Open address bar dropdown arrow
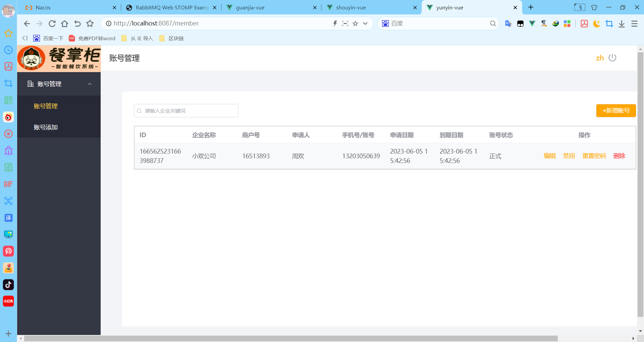The image size is (644, 342). 365,23
